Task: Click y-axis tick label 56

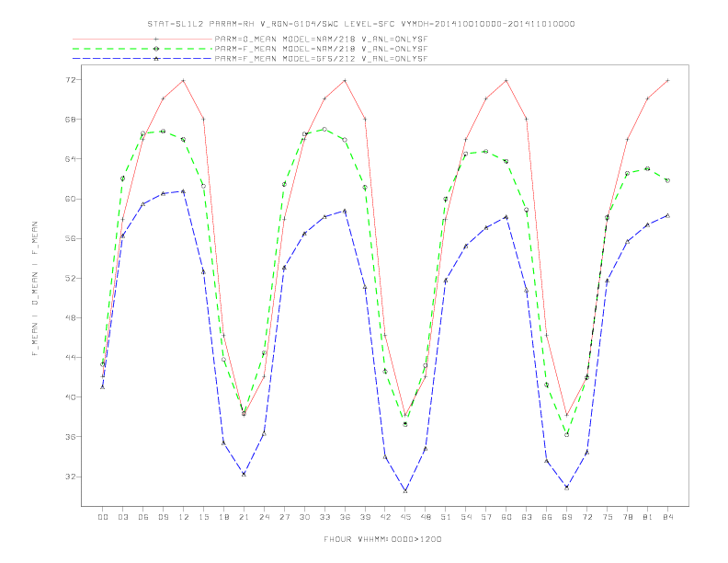Action: (x=70, y=239)
